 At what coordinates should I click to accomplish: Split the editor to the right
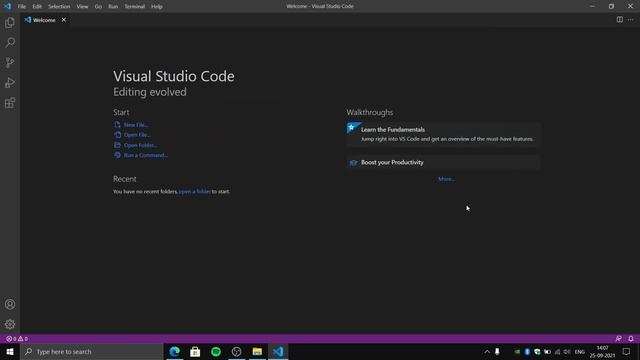click(620, 20)
